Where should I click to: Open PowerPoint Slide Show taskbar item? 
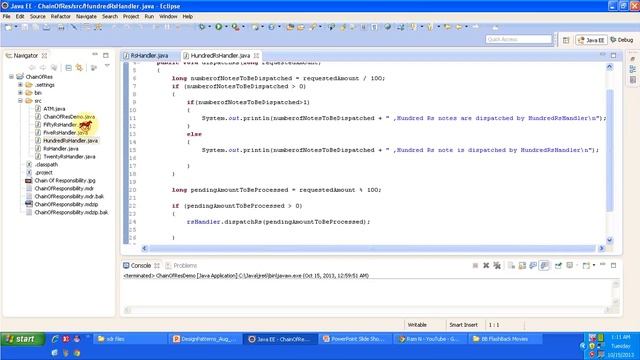point(354,339)
